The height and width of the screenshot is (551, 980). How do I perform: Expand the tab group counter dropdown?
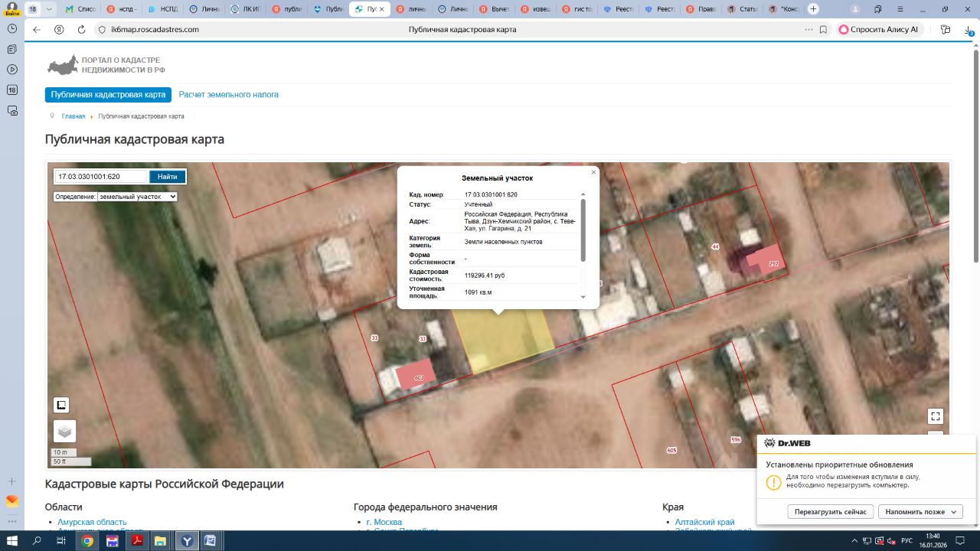point(49,9)
